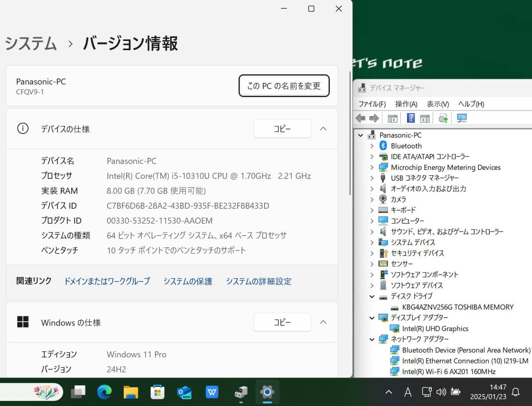Toggle the action pane icon in Device Manager

(x=425, y=118)
